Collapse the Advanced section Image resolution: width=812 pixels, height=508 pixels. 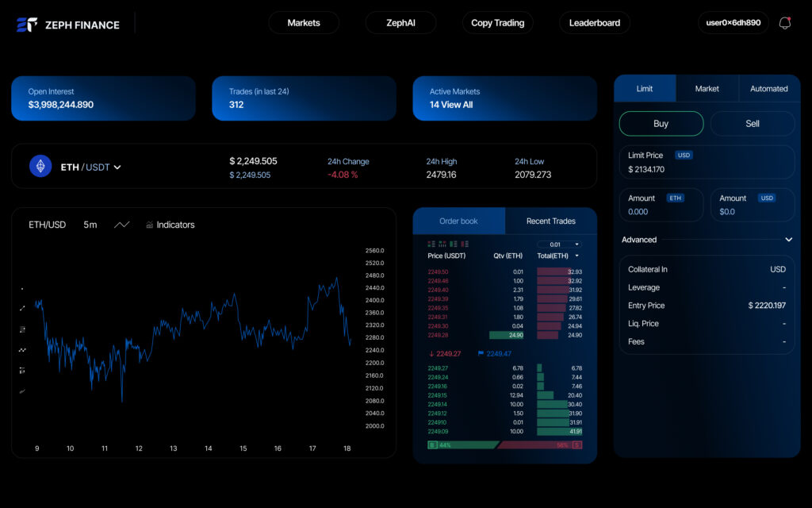[788, 240]
